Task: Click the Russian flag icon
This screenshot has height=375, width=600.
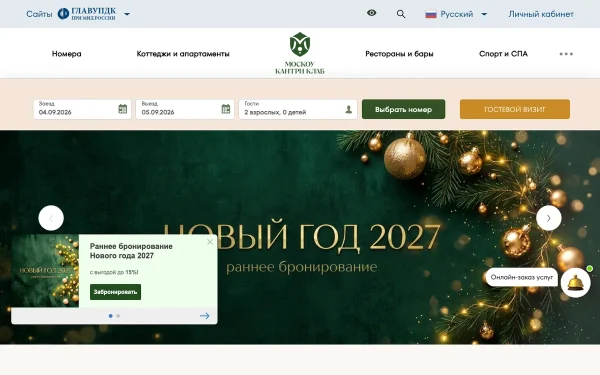Action: coord(430,15)
